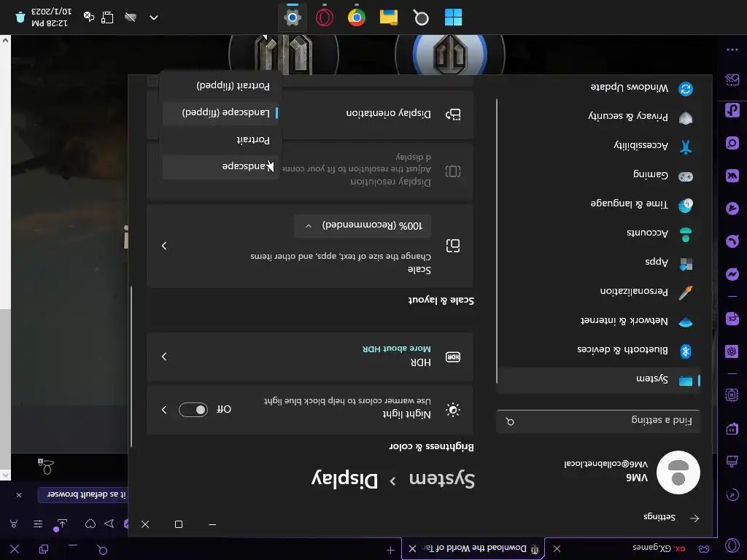Open Google Chrome from the taskbar
Viewport: 747px width, 560px height.
(356, 18)
